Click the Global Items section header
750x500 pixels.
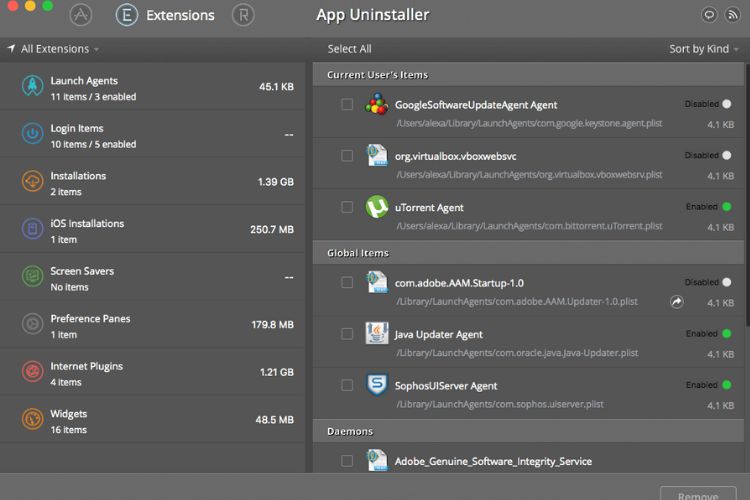528,253
